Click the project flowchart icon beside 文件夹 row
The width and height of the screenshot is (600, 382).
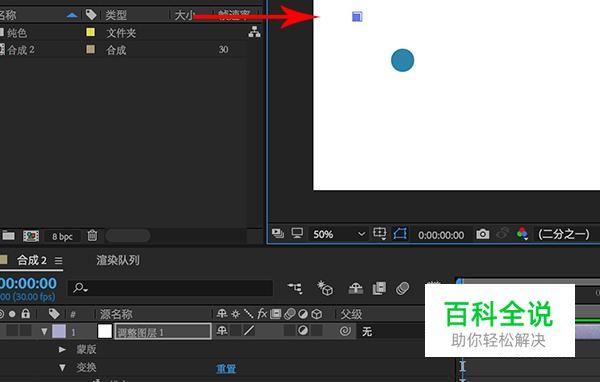pos(254,32)
